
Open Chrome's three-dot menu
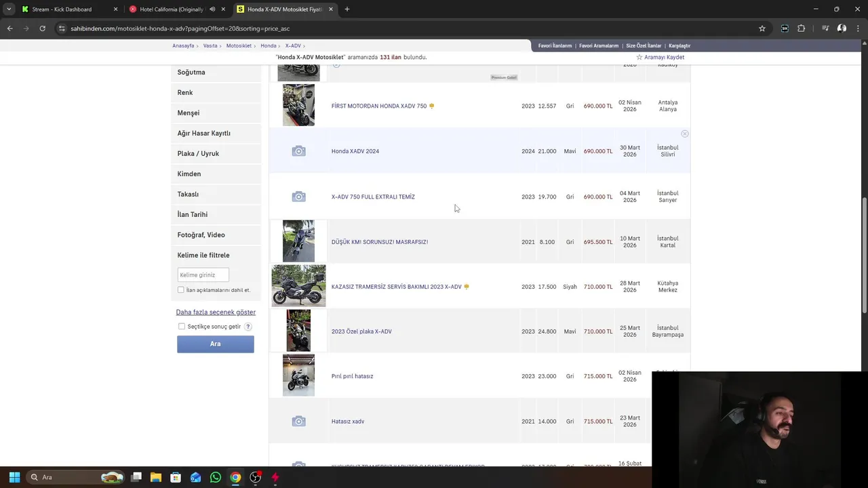(x=859, y=28)
